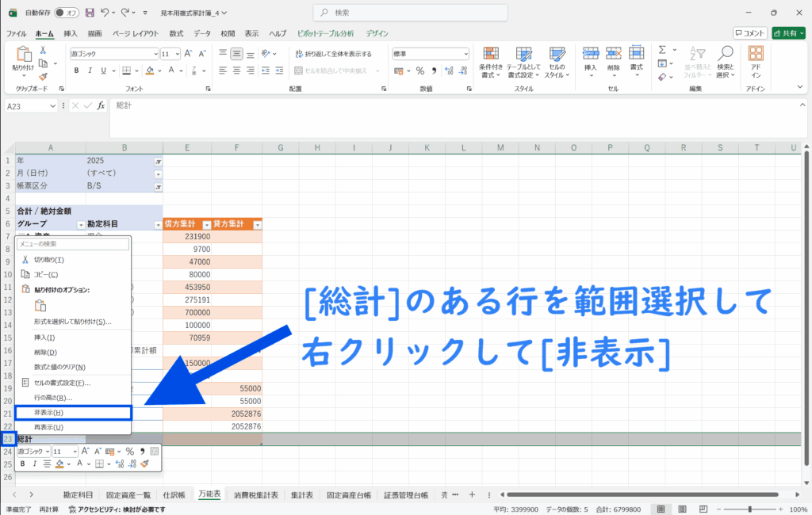The width and height of the screenshot is (812, 515).
Task: Click the percent style icon in ribbon
Action: [420, 71]
